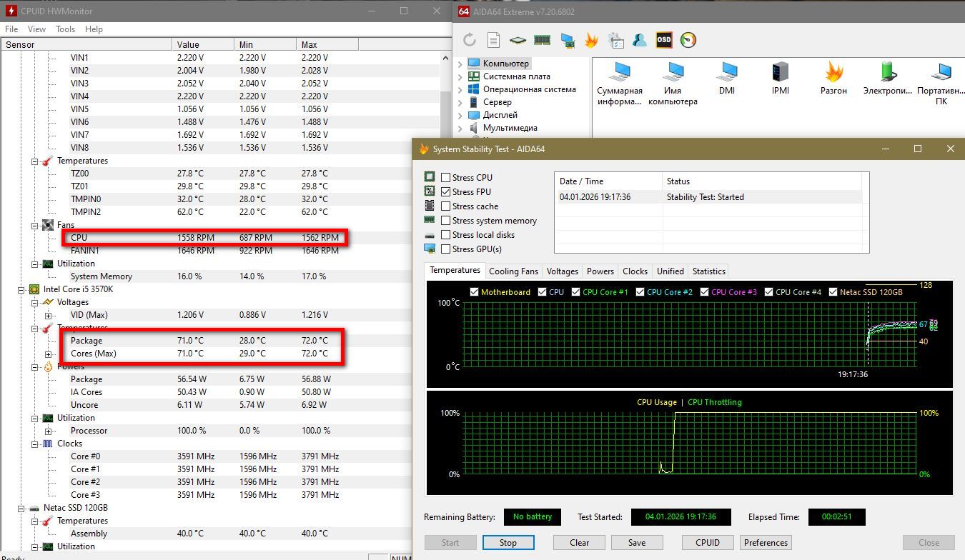The image size is (965, 560).
Task: Open the OSD panel icon in AIDA64
Action: pos(664,40)
